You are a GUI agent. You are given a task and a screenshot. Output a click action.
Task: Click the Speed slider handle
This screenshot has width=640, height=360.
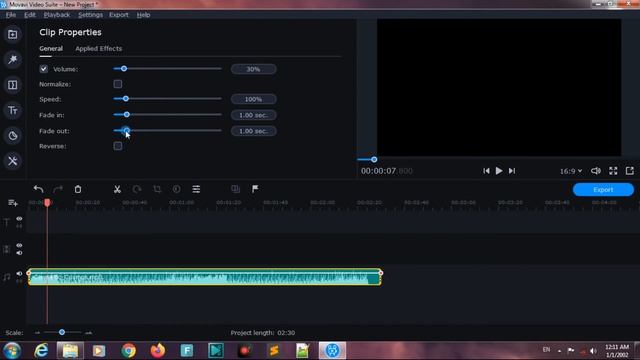126,99
